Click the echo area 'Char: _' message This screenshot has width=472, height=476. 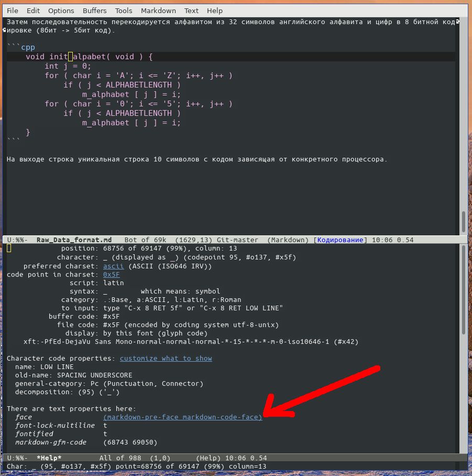click(137, 466)
